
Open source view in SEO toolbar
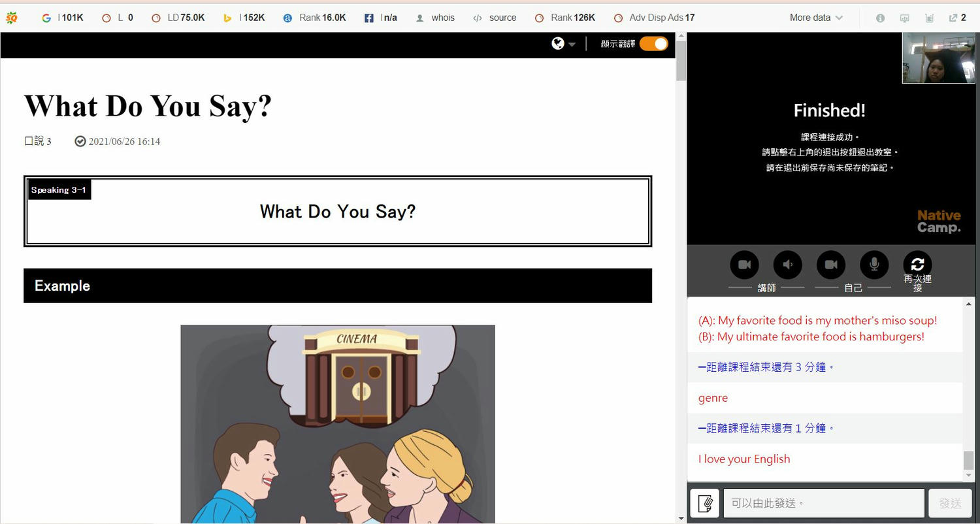(x=495, y=18)
